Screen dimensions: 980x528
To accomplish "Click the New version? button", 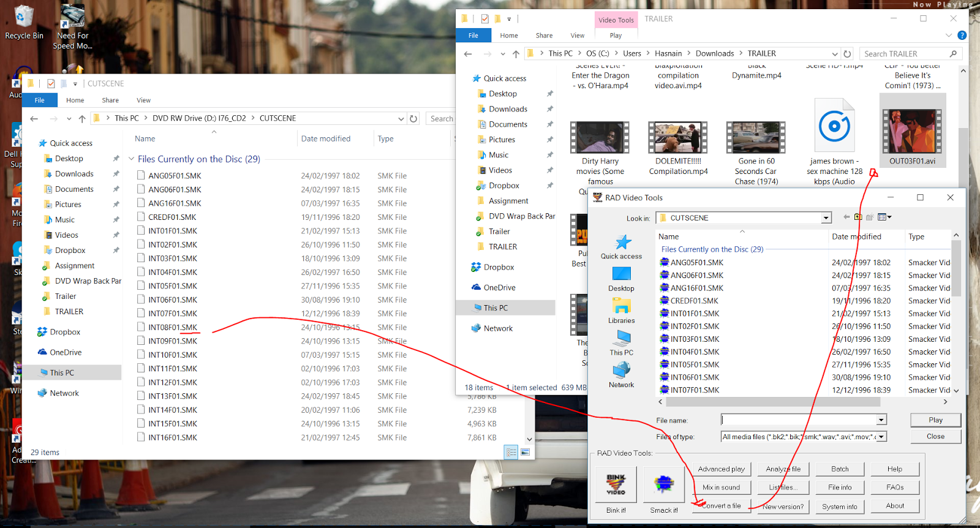I will [783, 507].
